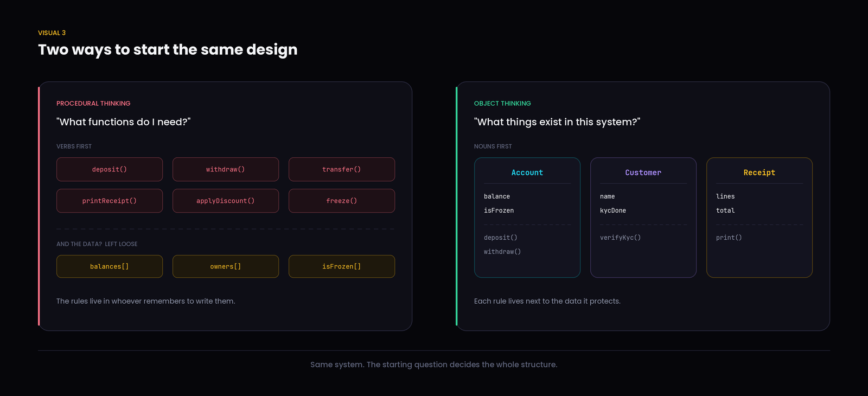Click the VERBS FIRST label
The image size is (868, 396).
point(74,146)
